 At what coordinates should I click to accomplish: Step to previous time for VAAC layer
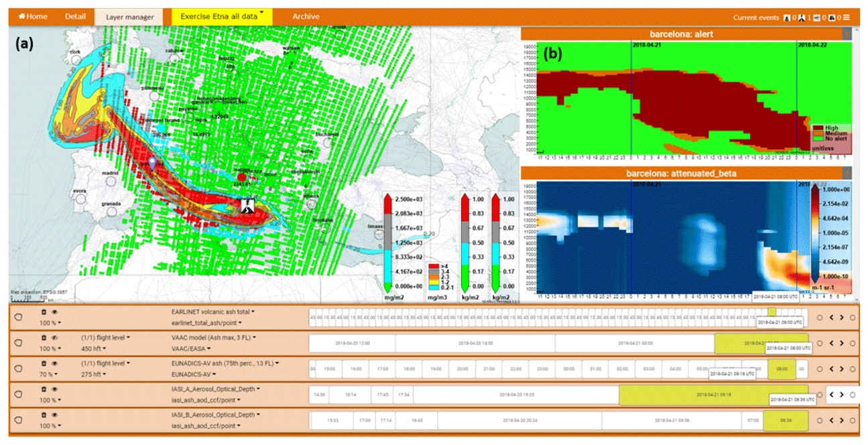(x=831, y=343)
